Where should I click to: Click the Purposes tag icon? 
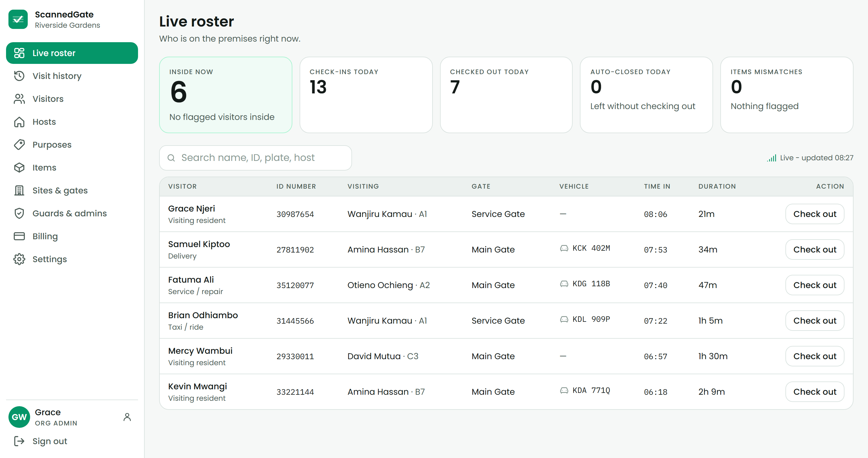19,144
